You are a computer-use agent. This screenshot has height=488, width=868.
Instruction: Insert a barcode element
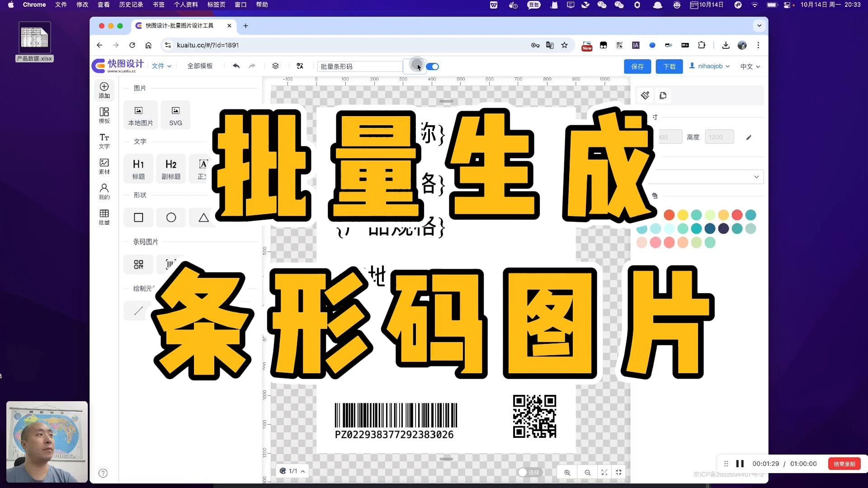pos(170,264)
